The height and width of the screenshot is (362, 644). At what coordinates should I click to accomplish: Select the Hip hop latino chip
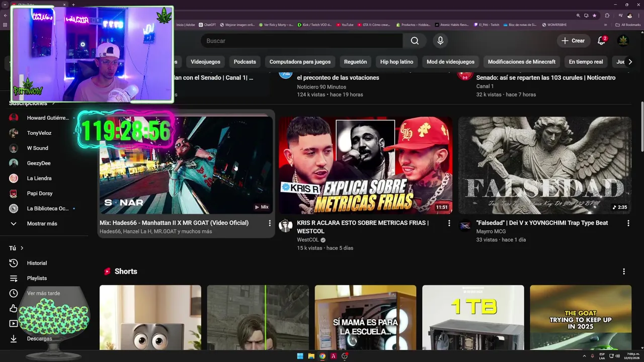[396, 62]
